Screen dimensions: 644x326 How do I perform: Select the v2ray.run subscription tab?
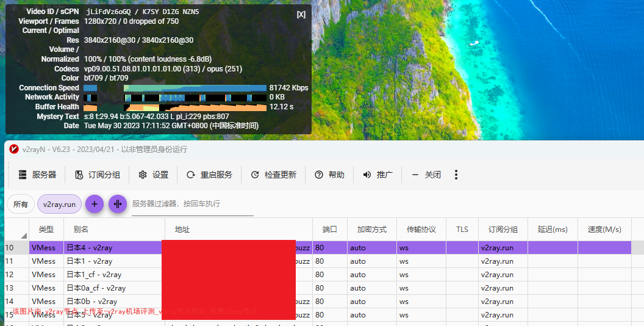[60, 204]
